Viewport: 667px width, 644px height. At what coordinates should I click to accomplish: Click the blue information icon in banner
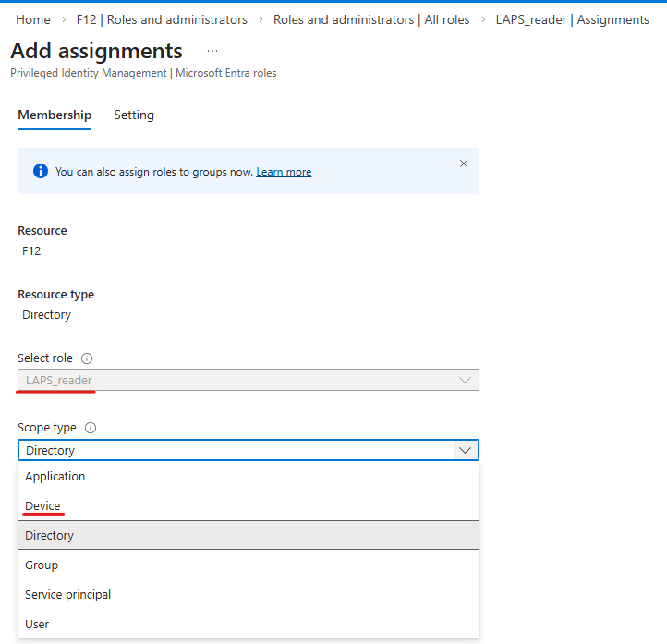pos(41,171)
